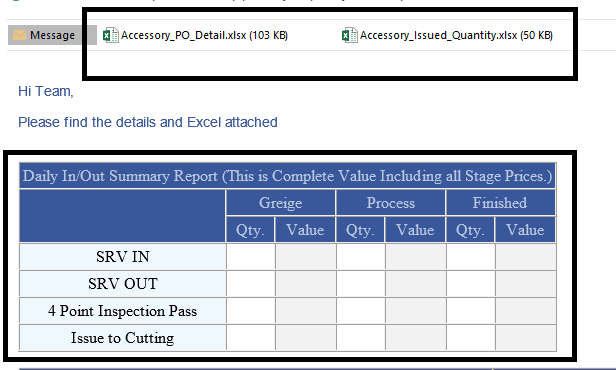Open the Message body button

(x=52, y=35)
